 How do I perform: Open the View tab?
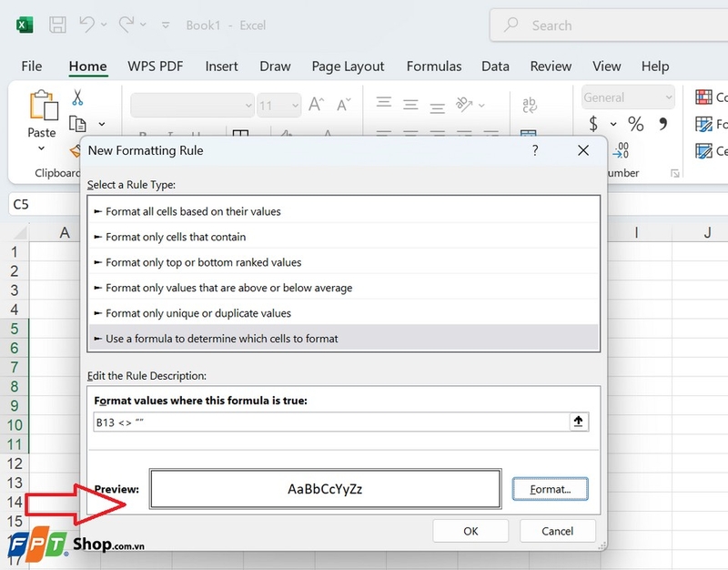pos(606,66)
